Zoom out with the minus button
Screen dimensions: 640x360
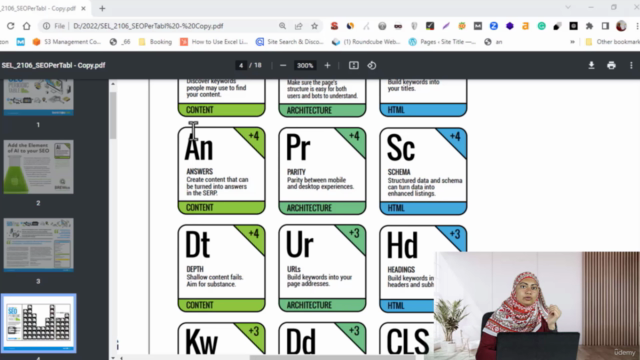pyautogui.click(x=283, y=65)
